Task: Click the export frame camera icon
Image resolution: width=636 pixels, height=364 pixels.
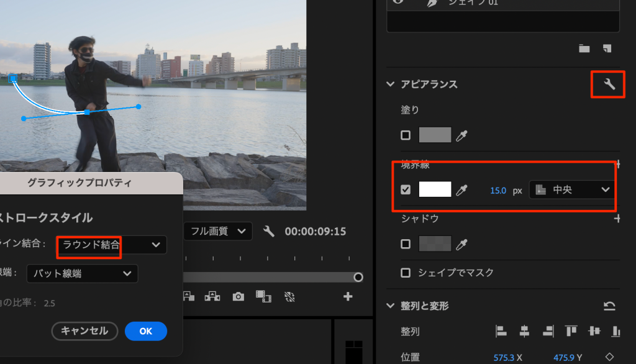Action: pyautogui.click(x=238, y=296)
